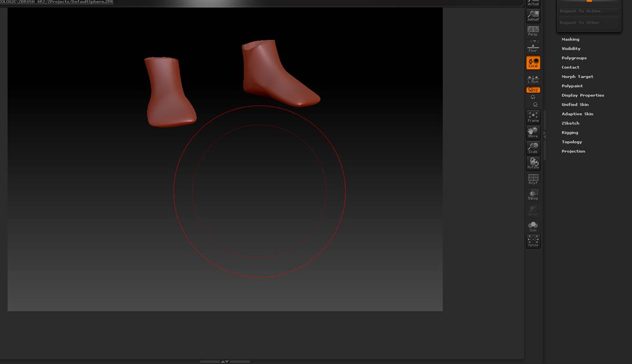Click the bottom shelf divider arrows
This screenshot has height=364, width=632.
click(x=225, y=362)
